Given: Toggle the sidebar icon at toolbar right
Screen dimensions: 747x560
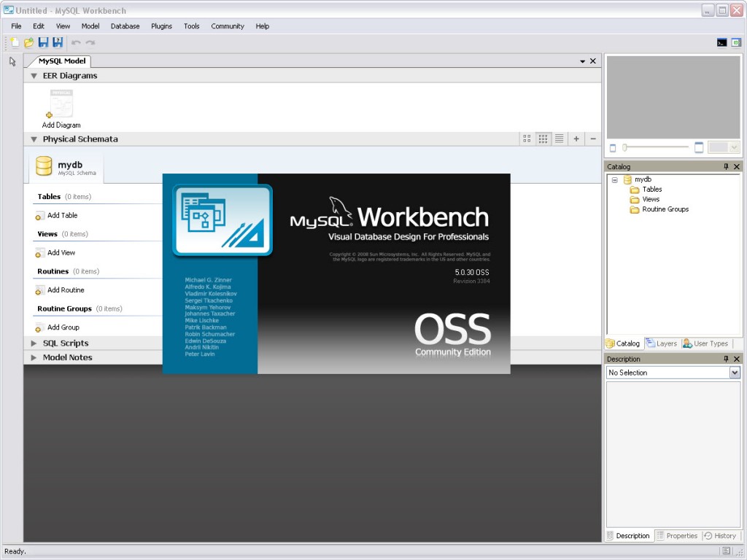Looking at the screenshot, I should pyautogui.click(x=737, y=42).
